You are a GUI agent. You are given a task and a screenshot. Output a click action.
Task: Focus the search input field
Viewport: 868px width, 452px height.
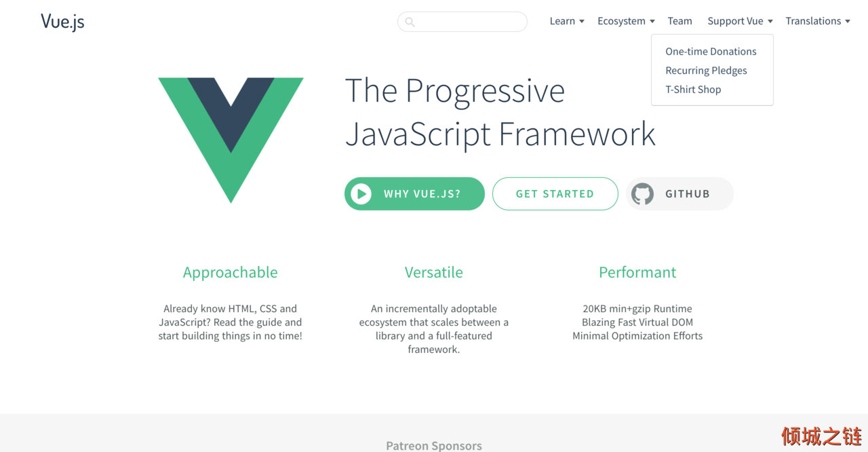point(462,22)
